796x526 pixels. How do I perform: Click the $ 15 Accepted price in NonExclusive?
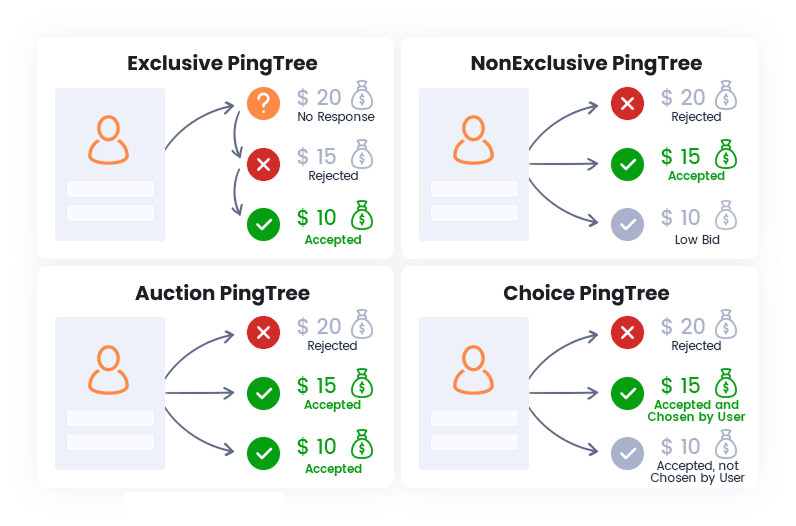(x=681, y=157)
